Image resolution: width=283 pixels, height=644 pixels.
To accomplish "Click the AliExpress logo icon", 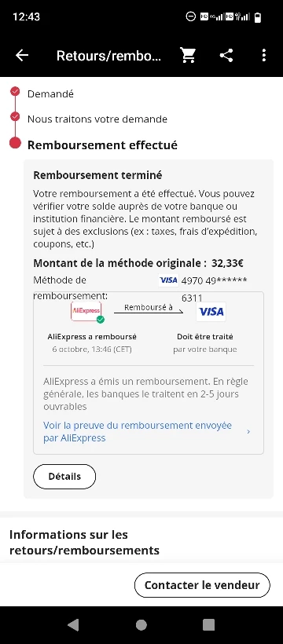I will coord(86,311).
